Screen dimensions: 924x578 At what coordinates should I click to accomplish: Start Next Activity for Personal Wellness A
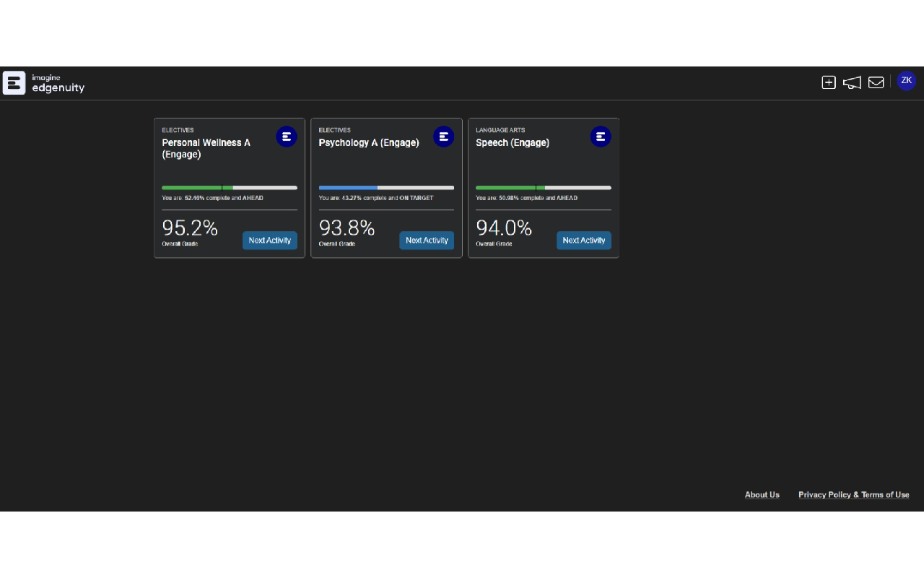pos(269,240)
